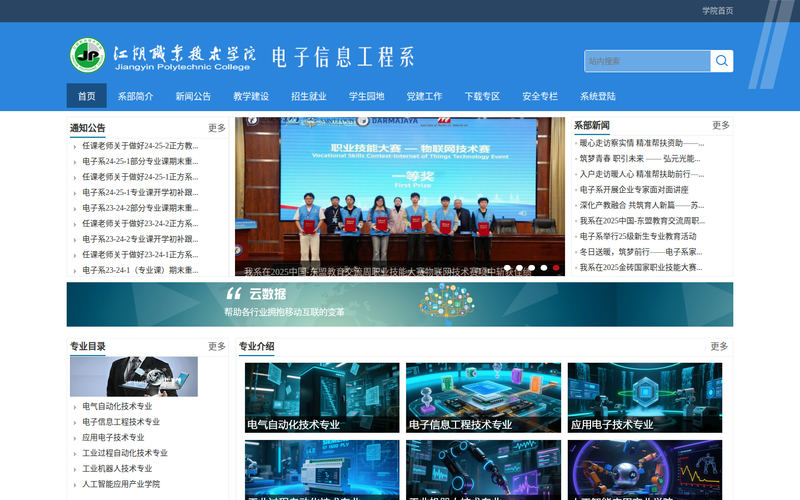This screenshot has height=500, width=800.
Task: Click 更多 next to 通知公告
Action: (x=217, y=128)
